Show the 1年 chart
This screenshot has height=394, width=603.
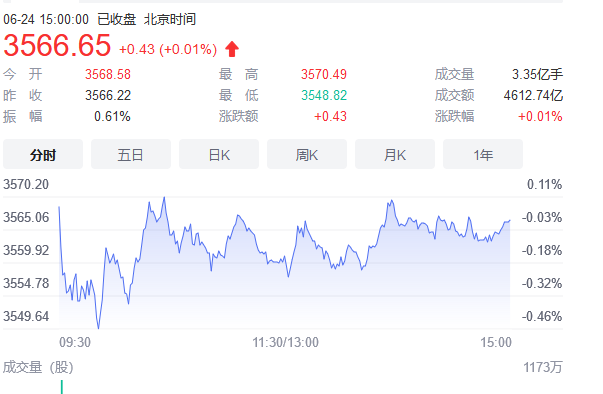pyautogui.click(x=483, y=154)
